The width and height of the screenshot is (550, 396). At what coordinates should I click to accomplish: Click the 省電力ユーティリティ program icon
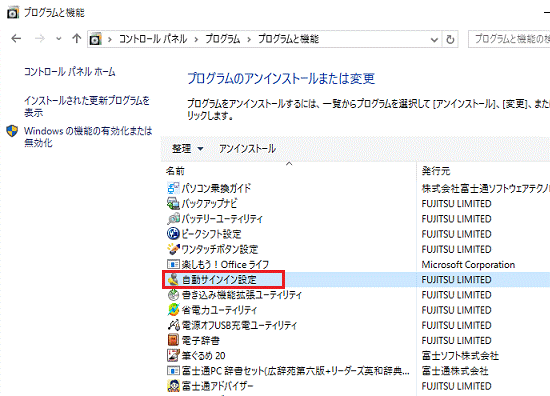173,310
